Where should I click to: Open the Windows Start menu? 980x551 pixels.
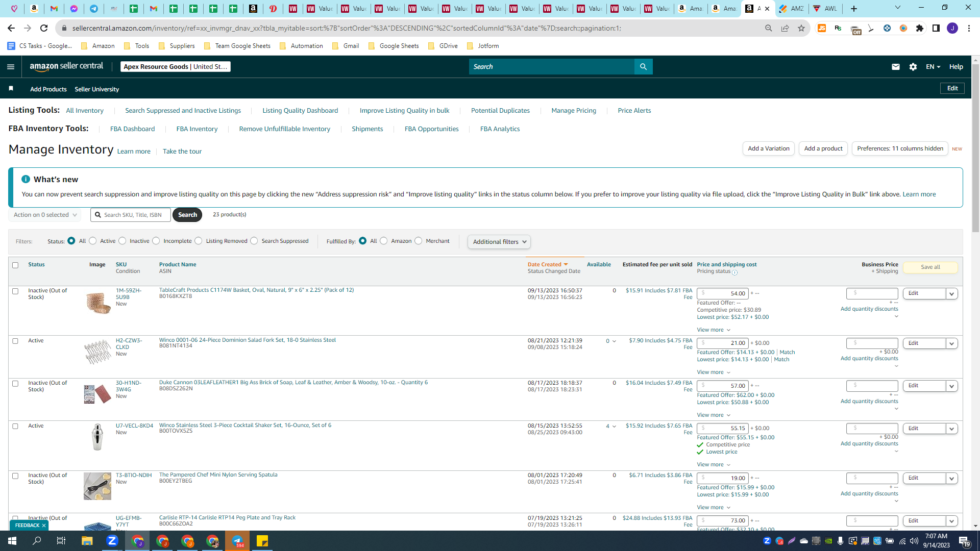tap(12, 541)
